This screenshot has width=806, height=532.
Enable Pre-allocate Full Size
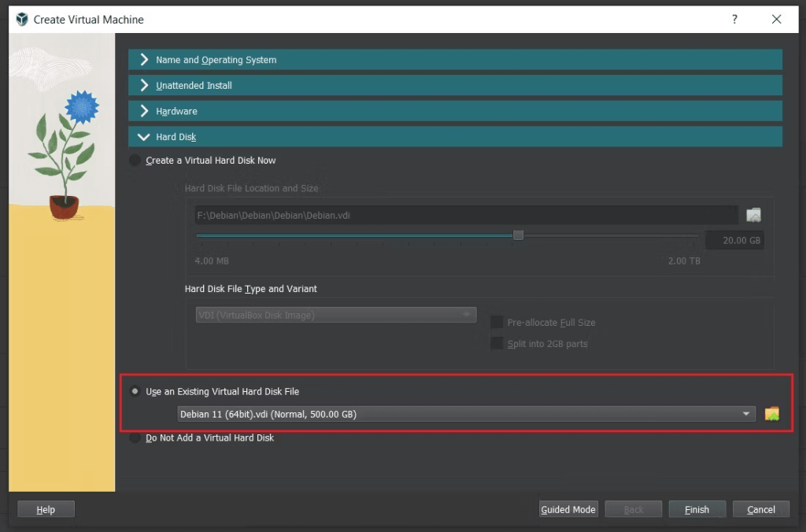point(497,322)
